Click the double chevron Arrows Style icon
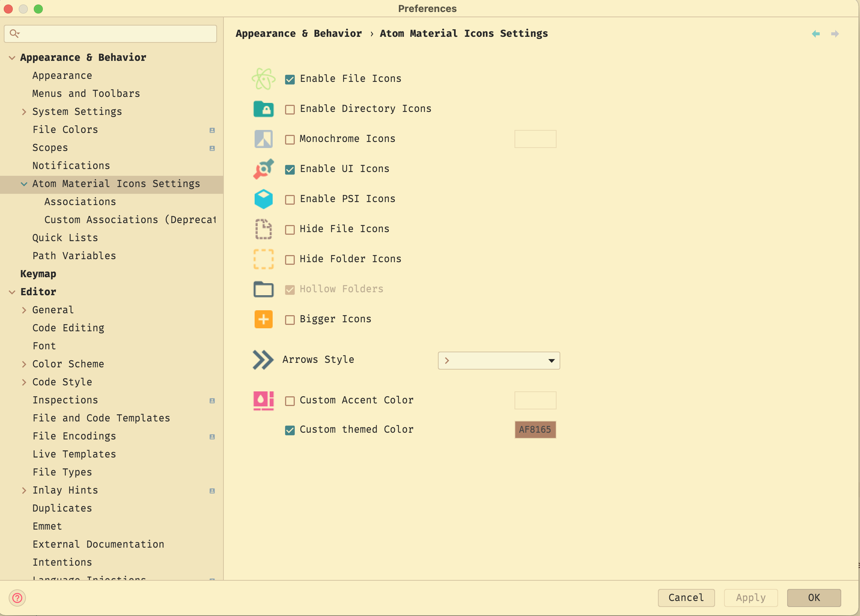 point(263,360)
